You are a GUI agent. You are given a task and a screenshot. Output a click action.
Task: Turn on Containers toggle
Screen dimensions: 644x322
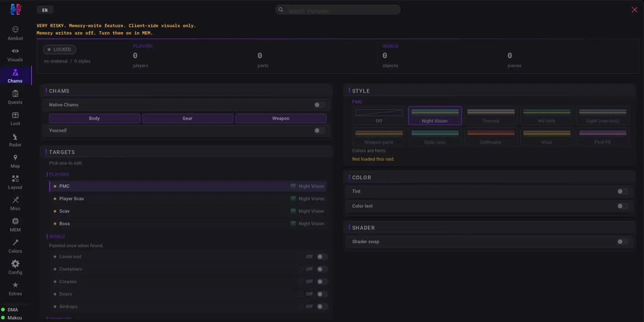click(x=322, y=269)
